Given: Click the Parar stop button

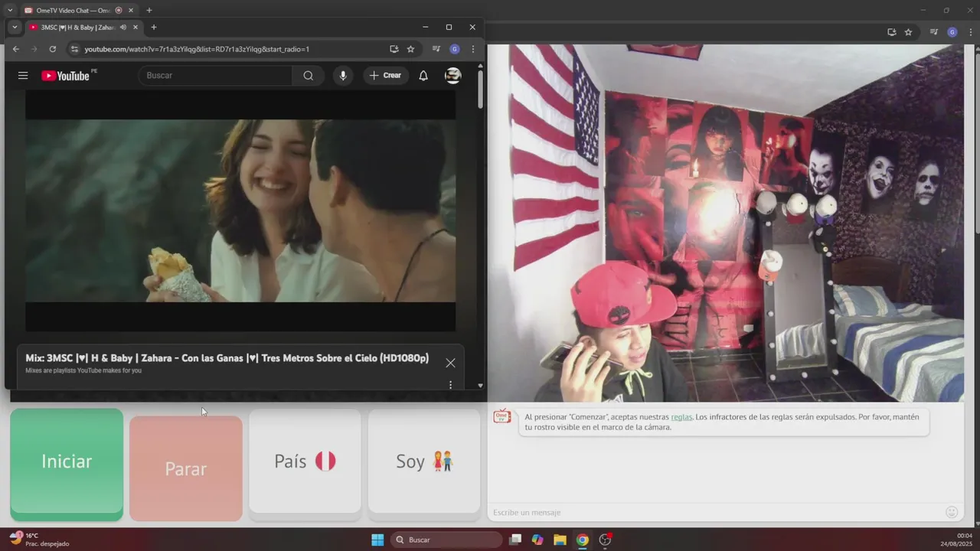Looking at the screenshot, I should tap(186, 468).
